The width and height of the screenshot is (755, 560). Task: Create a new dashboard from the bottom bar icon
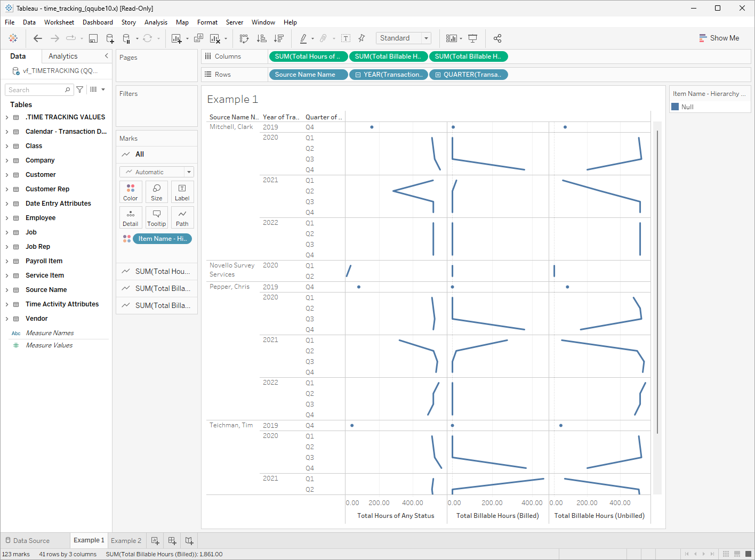[x=172, y=540]
